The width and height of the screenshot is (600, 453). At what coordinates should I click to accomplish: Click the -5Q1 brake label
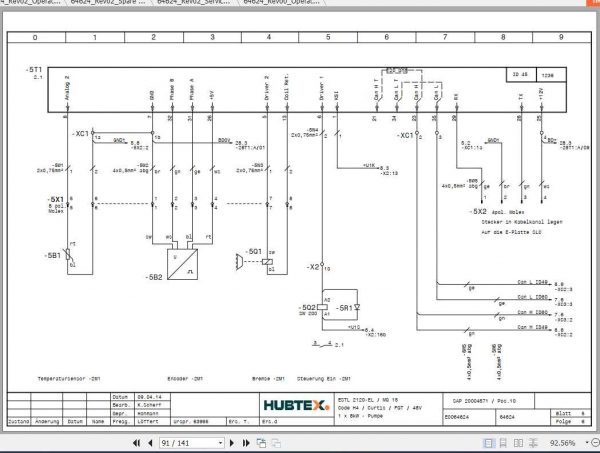[253, 251]
